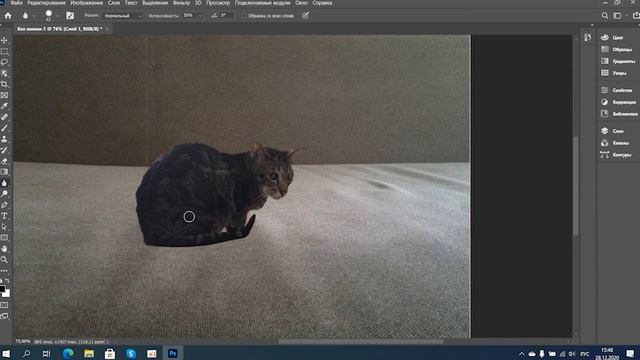Enable 'Образец со всех слоев' checkbox
Screen dimensions: 640x360
click(x=244, y=16)
